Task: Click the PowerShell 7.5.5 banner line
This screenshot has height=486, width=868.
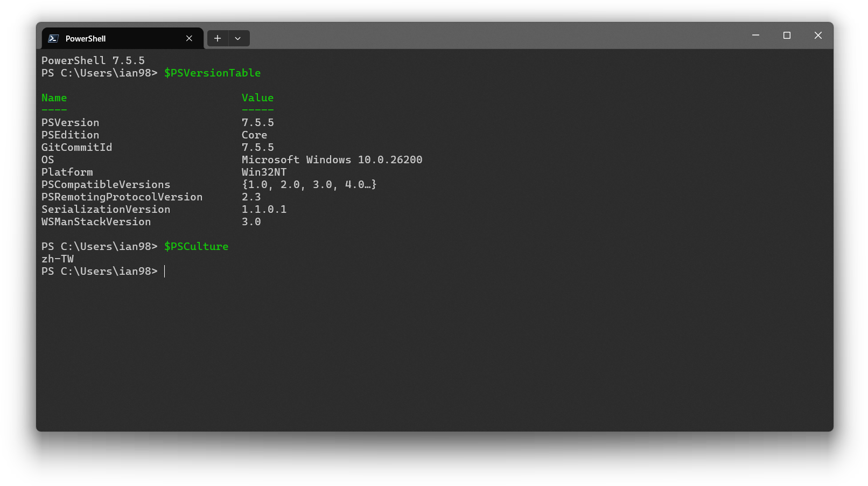Action: tap(93, 60)
